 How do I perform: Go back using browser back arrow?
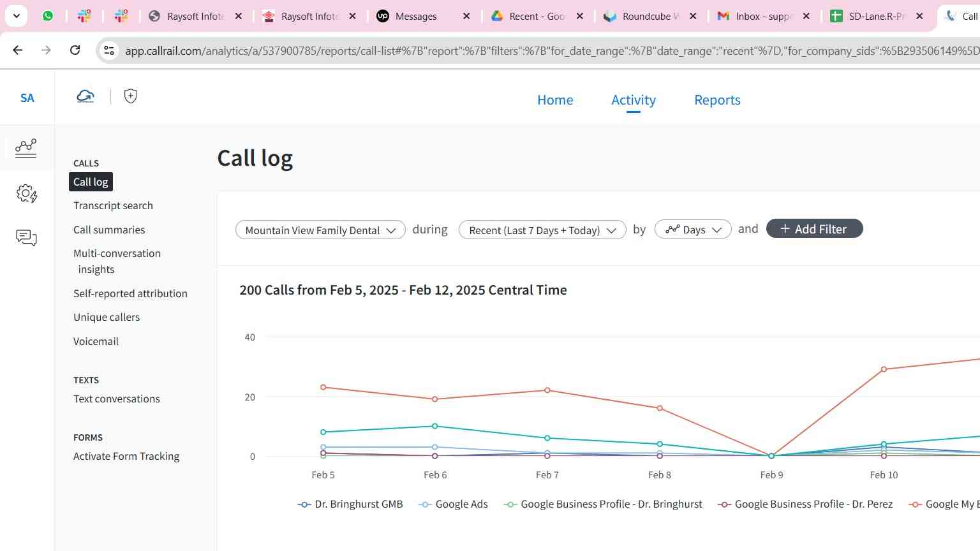point(18,50)
